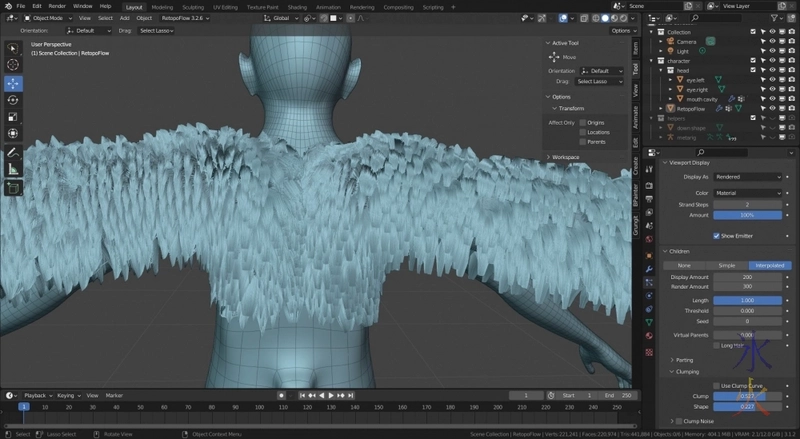Open the Modifier properties wrench icon
The width and height of the screenshot is (800, 439).
(x=649, y=269)
